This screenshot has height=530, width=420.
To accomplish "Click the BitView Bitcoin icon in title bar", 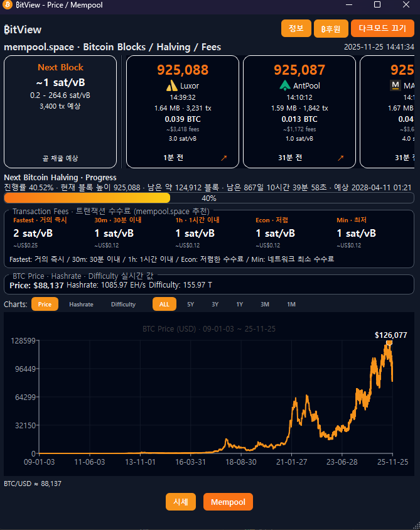I will (7, 5).
